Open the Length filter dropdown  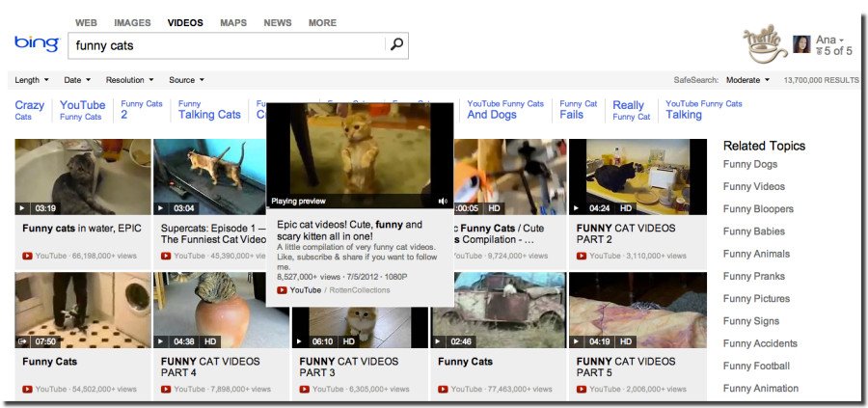pos(32,80)
